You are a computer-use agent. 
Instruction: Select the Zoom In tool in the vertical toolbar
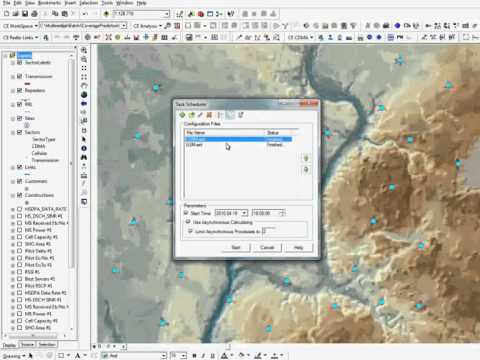pos(84,50)
